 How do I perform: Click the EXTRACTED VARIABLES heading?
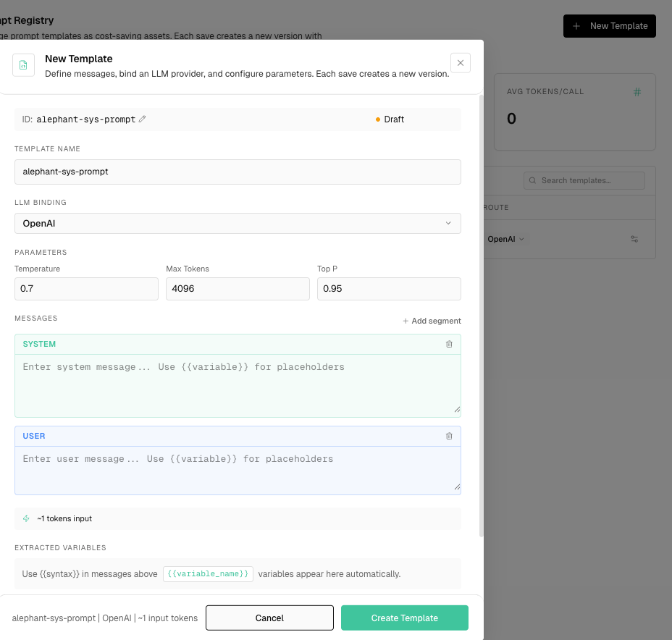(60, 548)
